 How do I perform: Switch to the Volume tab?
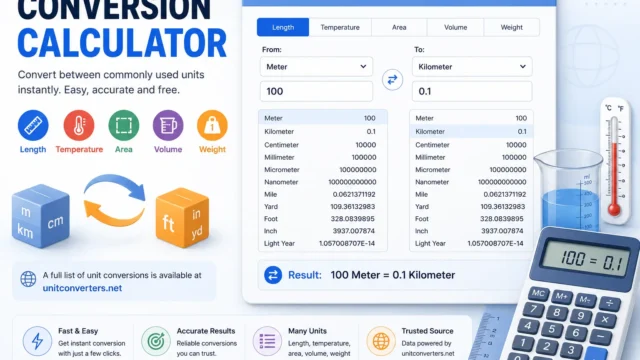456,27
